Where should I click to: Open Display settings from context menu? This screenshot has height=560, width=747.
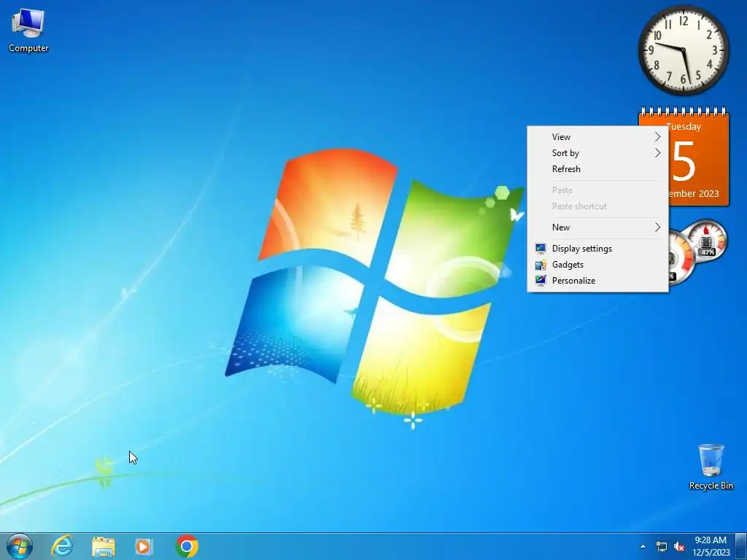597,249
